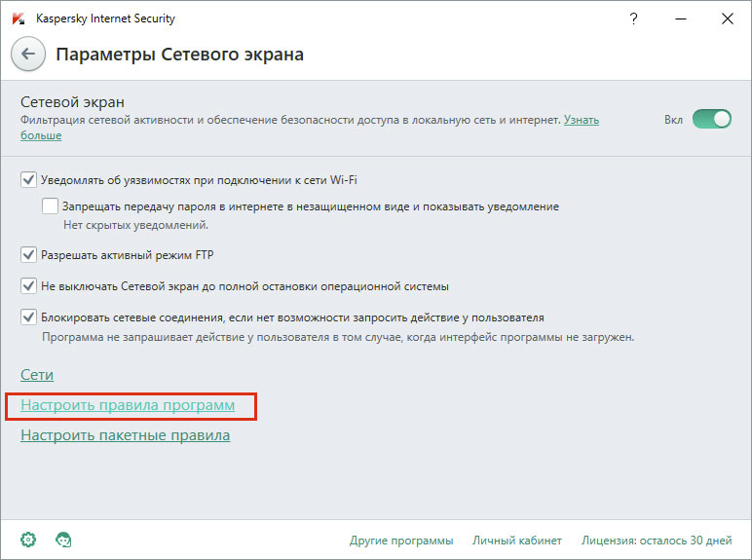Click the Параметры Сетевого экрана heading
The height and width of the screenshot is (560, 752).
coord(179,55)
